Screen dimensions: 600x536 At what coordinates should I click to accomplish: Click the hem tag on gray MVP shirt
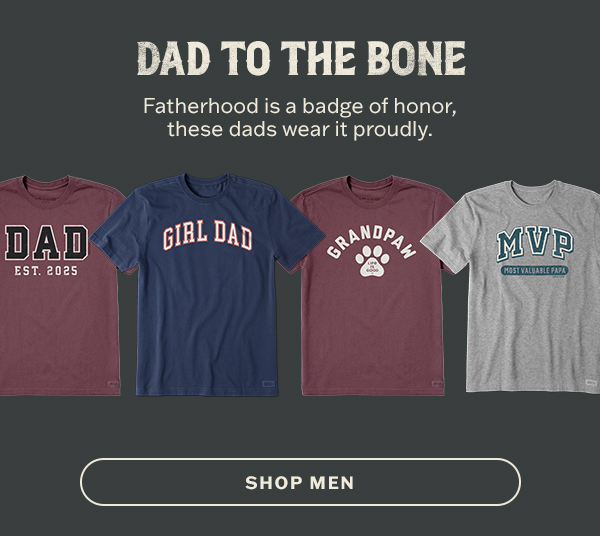[591, 382]
